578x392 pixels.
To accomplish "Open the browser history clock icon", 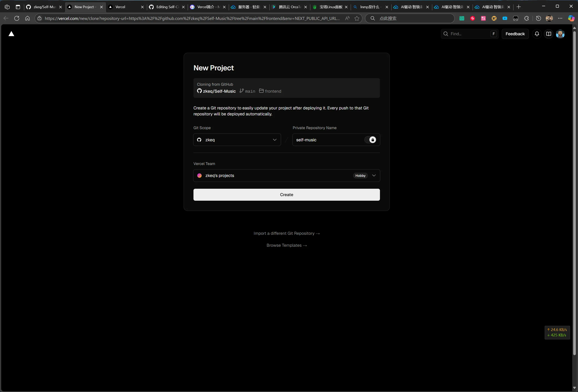I will point(538,18).
